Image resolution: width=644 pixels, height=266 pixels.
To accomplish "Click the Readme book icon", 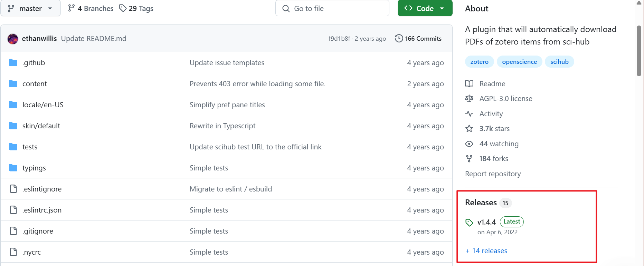I will 469,83.
